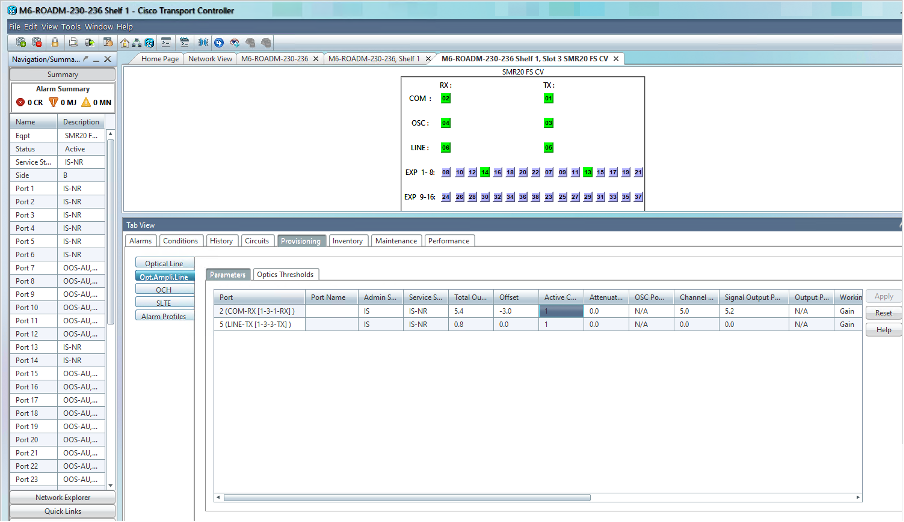904x522 pixels.
Task: Select green EXP port 13
Action: 587,172
